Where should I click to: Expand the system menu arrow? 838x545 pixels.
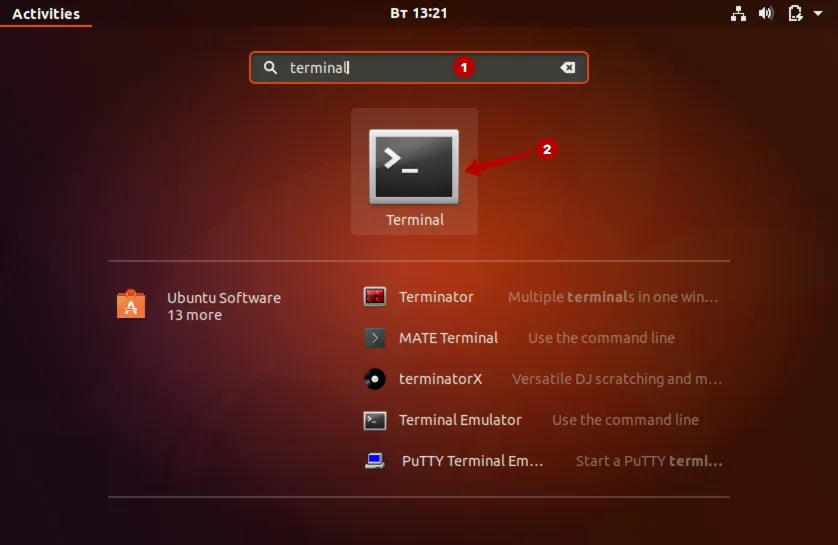point(818,13)
